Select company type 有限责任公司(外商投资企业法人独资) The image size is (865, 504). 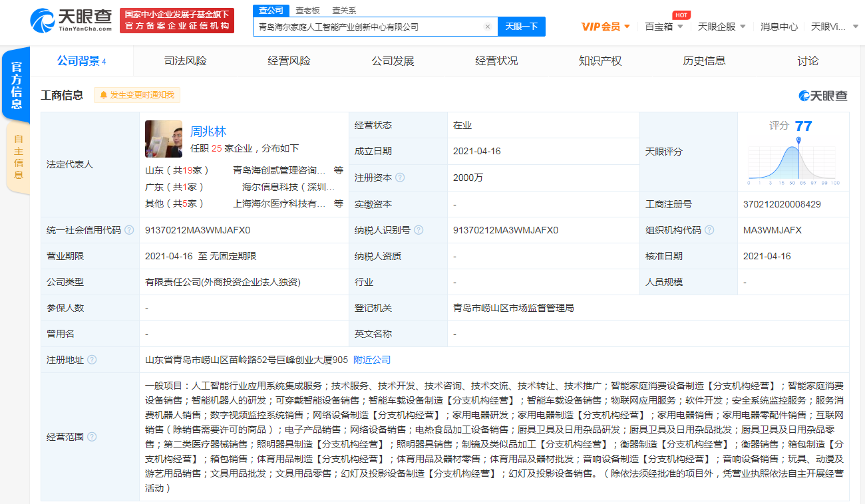tap(223, 282)
